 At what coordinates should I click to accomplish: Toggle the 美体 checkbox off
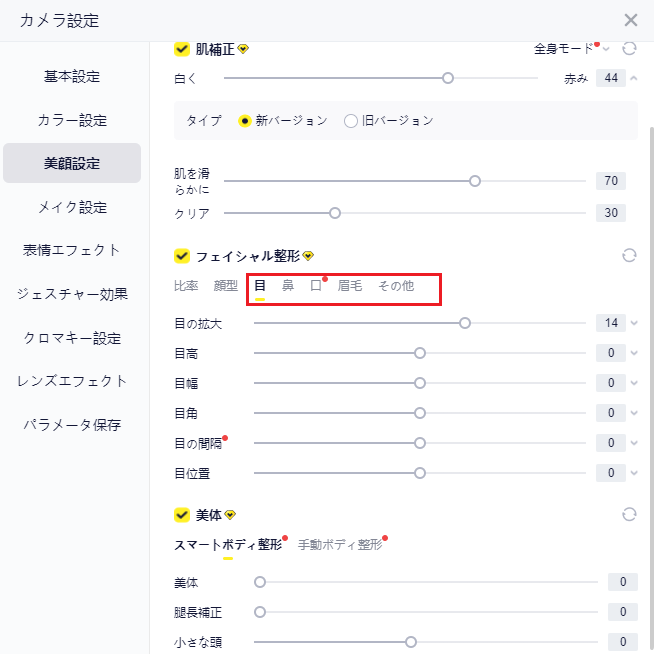pos(182,514)
